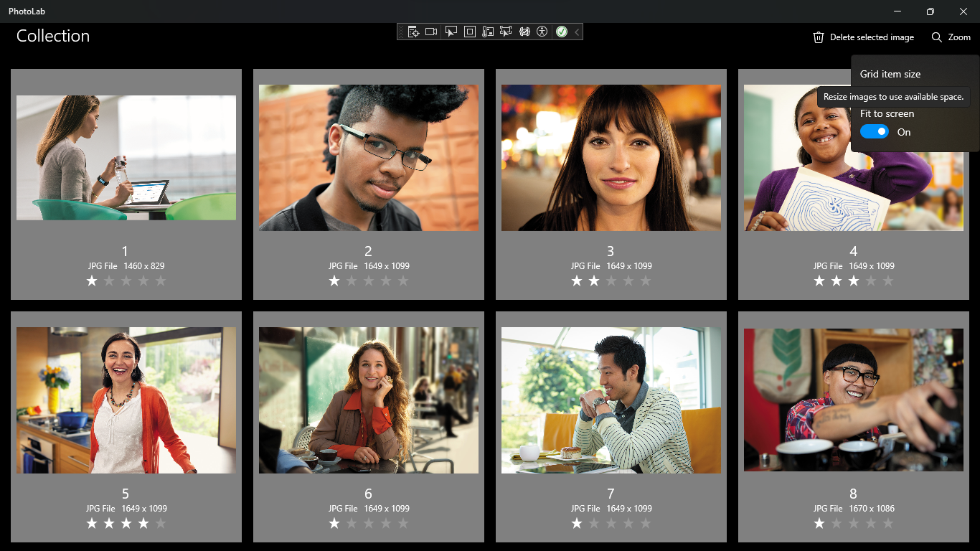Click the Collection page title
The height and width of the screenshot is (551, 980).
tap(53, 36)
